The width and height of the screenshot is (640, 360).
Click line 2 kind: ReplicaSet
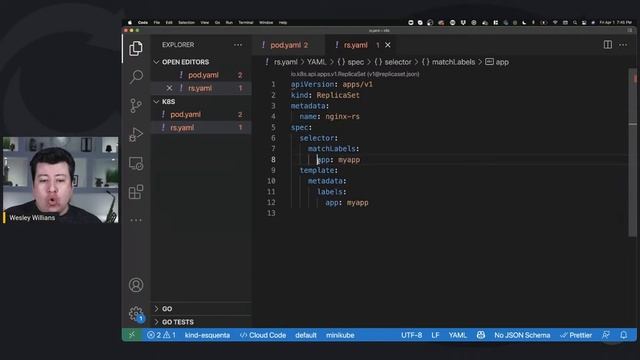325,95
